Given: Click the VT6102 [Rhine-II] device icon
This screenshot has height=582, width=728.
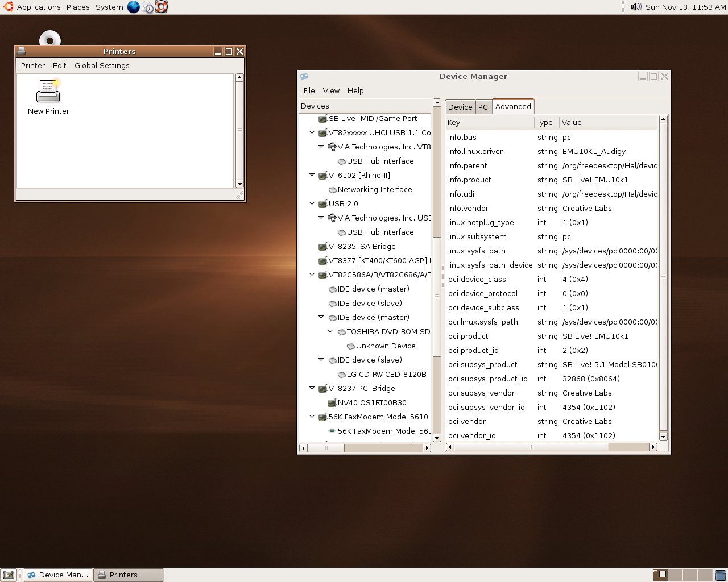Looking at the screenshot, I should [322, 176].
